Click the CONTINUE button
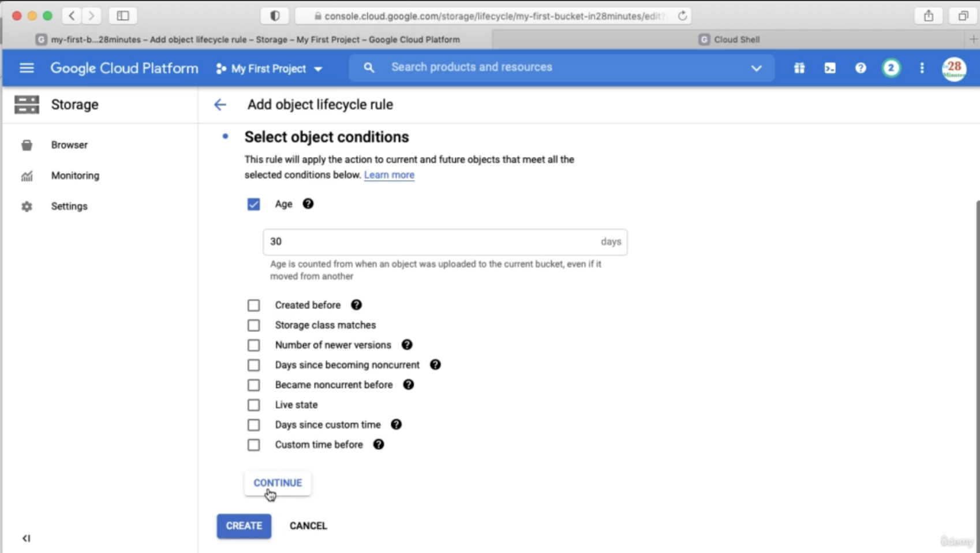This screenshot has width=980, height=553. click(278, 483)
